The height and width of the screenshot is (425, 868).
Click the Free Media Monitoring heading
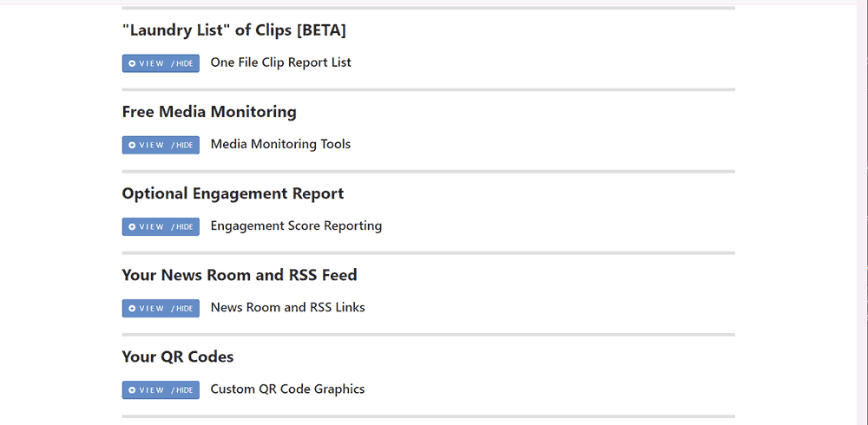point(208,112)
